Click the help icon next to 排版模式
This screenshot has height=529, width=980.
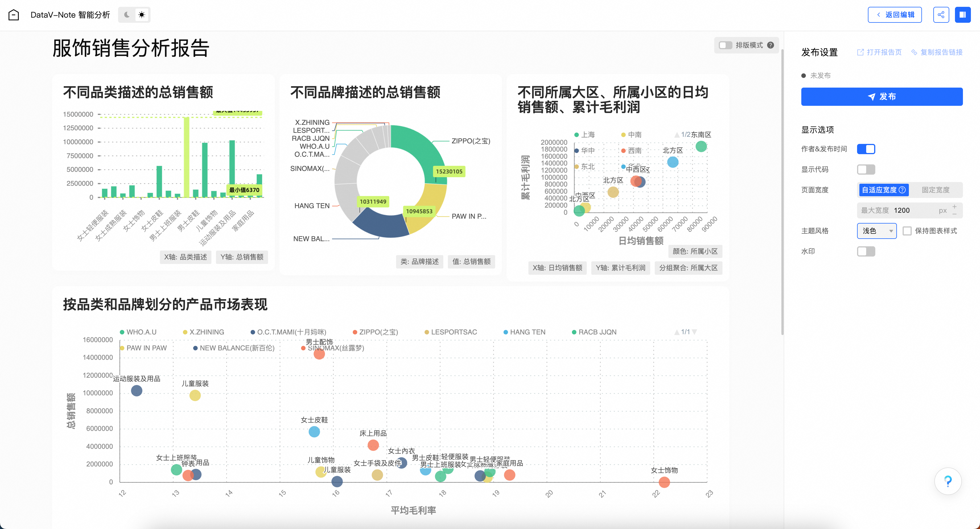770,45
